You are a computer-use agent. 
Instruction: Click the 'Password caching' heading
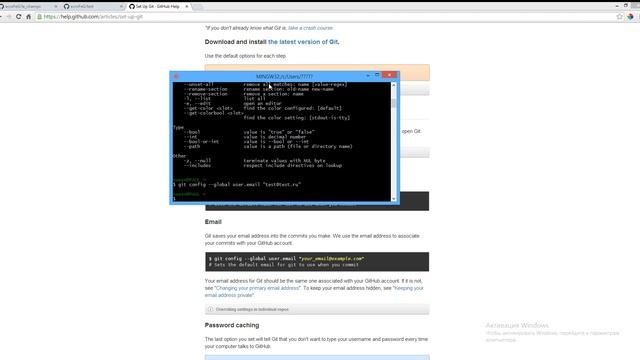click(232, 325)
